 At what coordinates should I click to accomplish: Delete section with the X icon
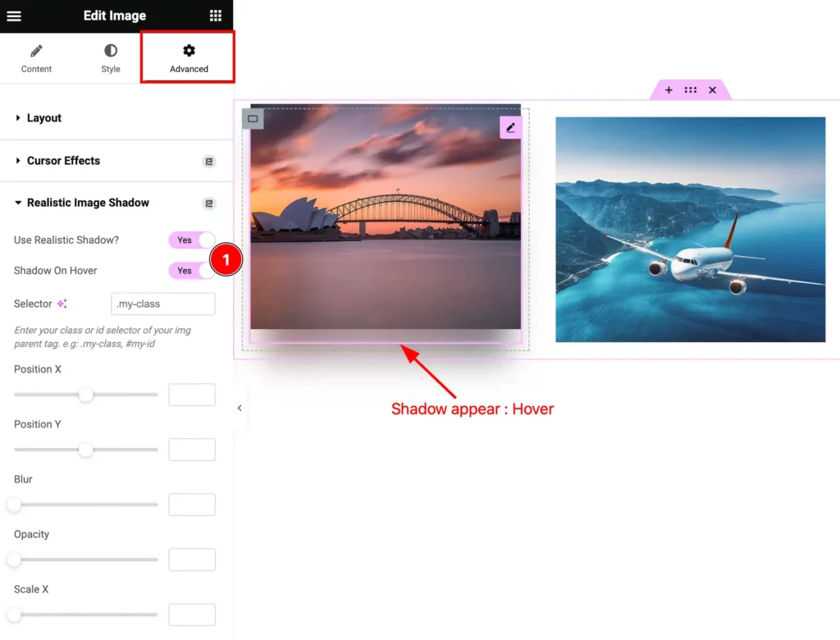[713, 90]
